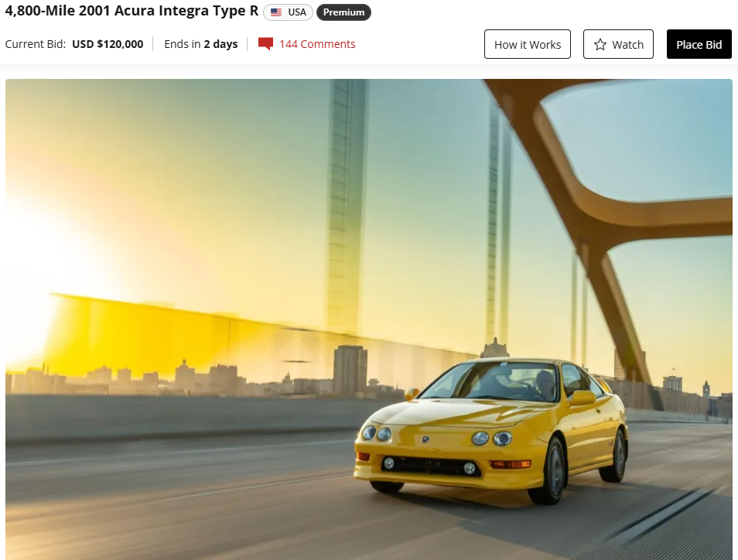The image size is (738, 560).
Task: Click the Acura emblem on the car's hood
Action: coord(425,439)
